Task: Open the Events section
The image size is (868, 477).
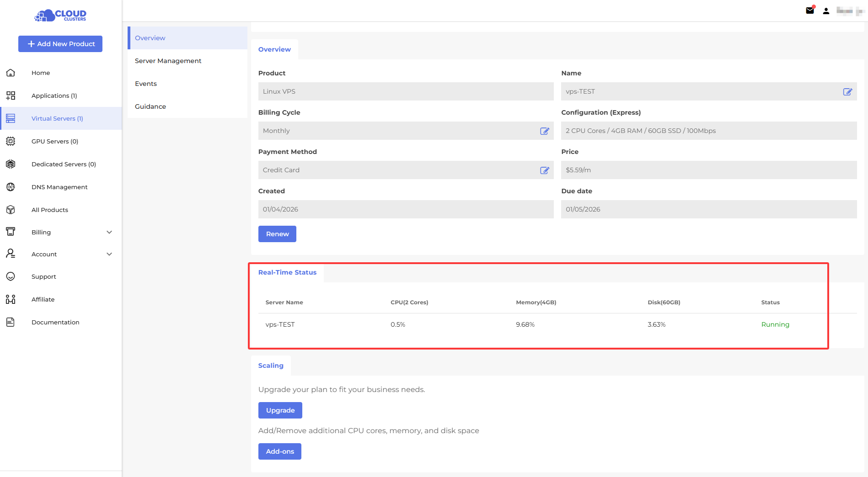Action: click(146, 84)
